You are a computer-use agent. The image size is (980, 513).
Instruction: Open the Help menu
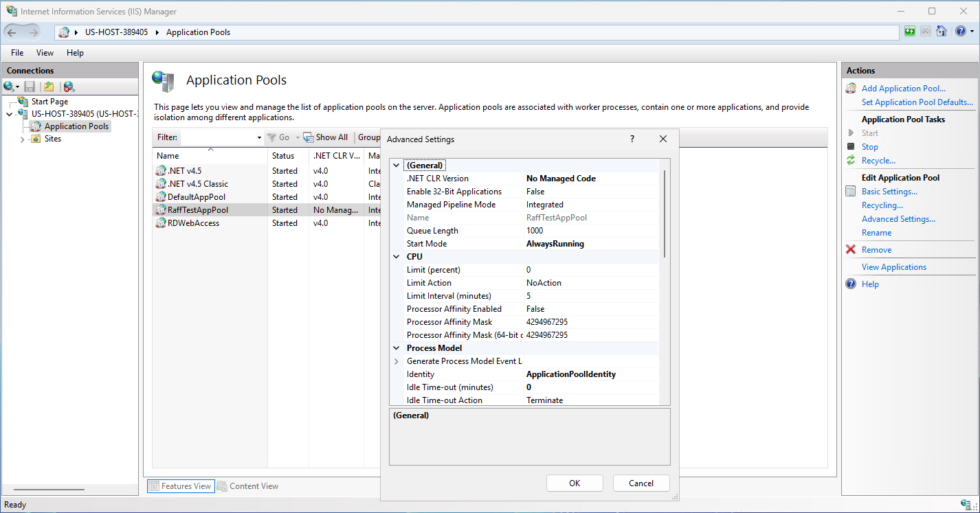click(75, 53)
